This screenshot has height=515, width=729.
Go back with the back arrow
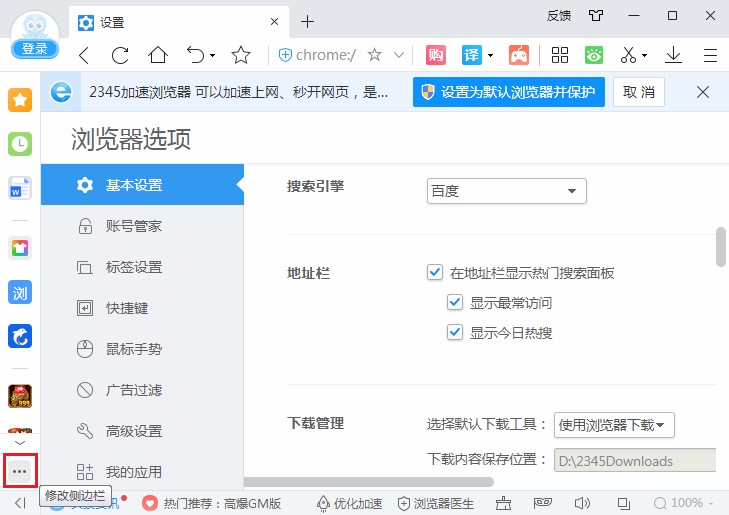[x=84, y=55]
